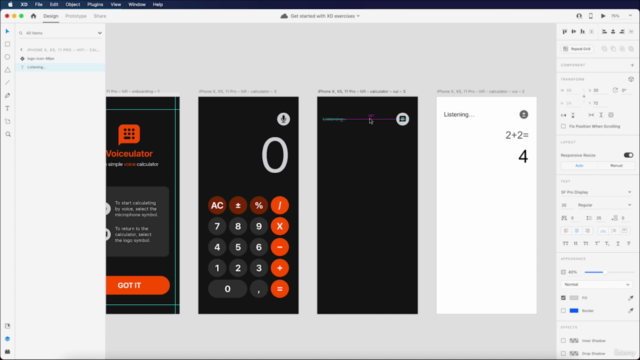Viewport: 640px width, 360px height.
Task: Open the Libraries panel icon at bottom left
Action: [x=7, y=326]
